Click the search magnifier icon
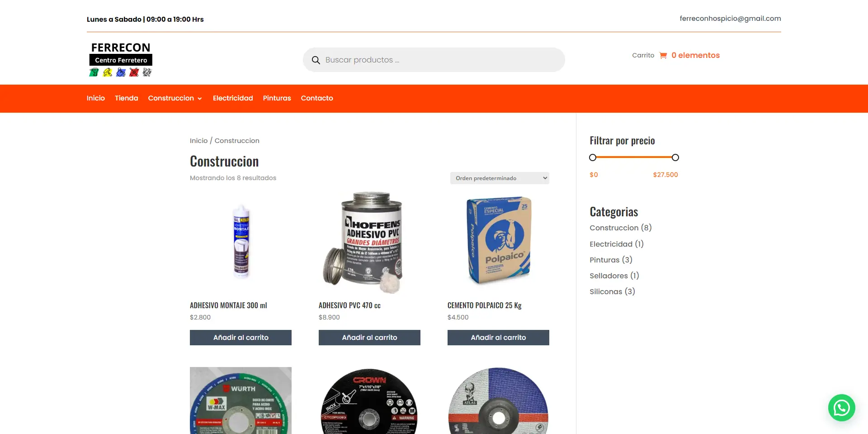The width and height of the screenshot is (868, 434). point(316,60)
